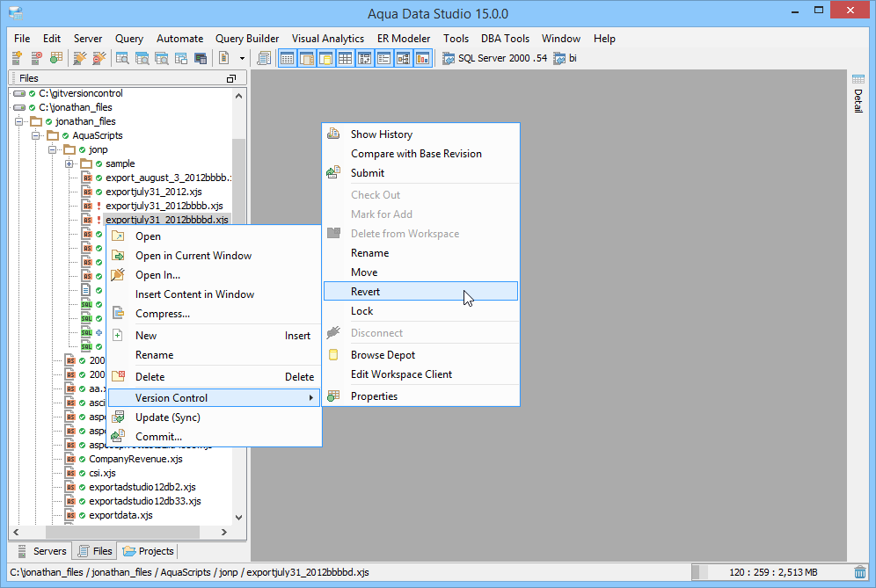Toggle the window with side panel button
Viewport: 876px width, 588px height.
(307, 57)
